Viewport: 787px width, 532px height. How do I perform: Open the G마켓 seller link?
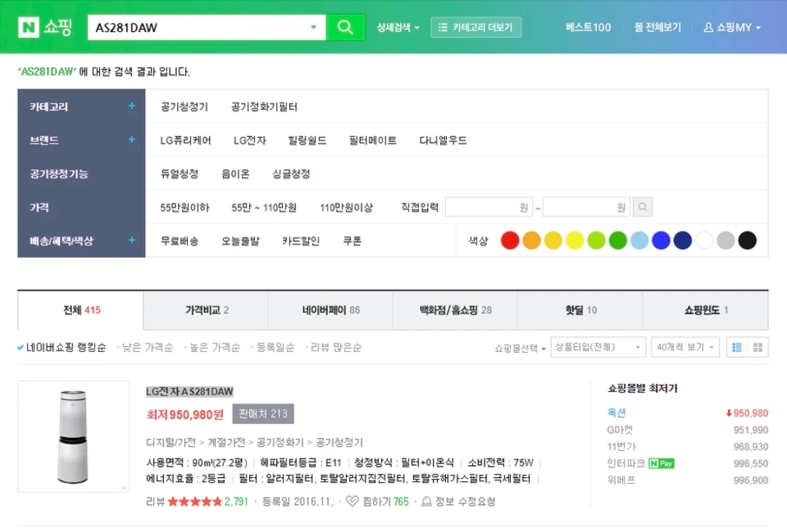coord(620,430)
